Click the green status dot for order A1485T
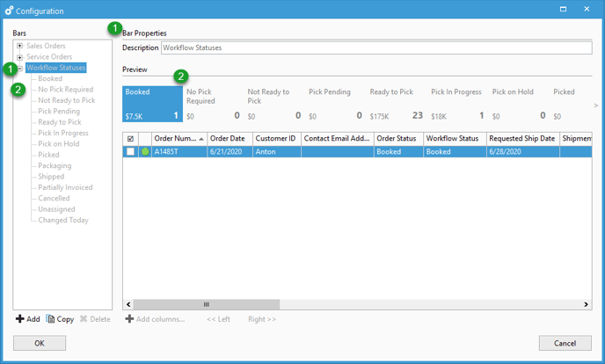Image resolution: width=605 pixels, height=364 pixels. [x=145, y=151]
